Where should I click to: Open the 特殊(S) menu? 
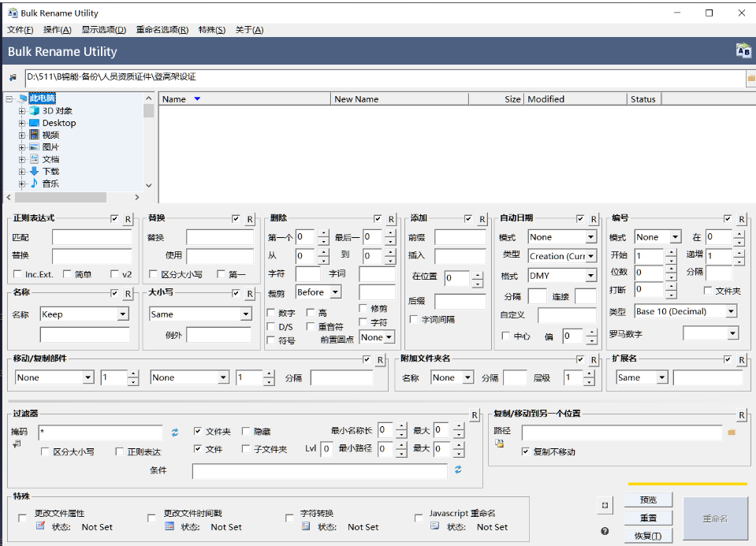(211, 30)
